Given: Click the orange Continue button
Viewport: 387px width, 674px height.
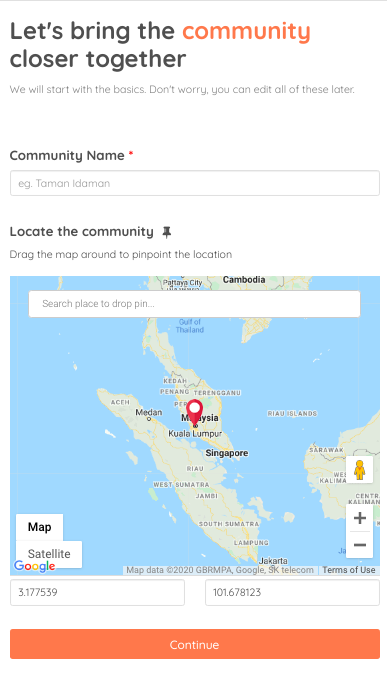Looking at the screenshot, I should coord(195,644).
